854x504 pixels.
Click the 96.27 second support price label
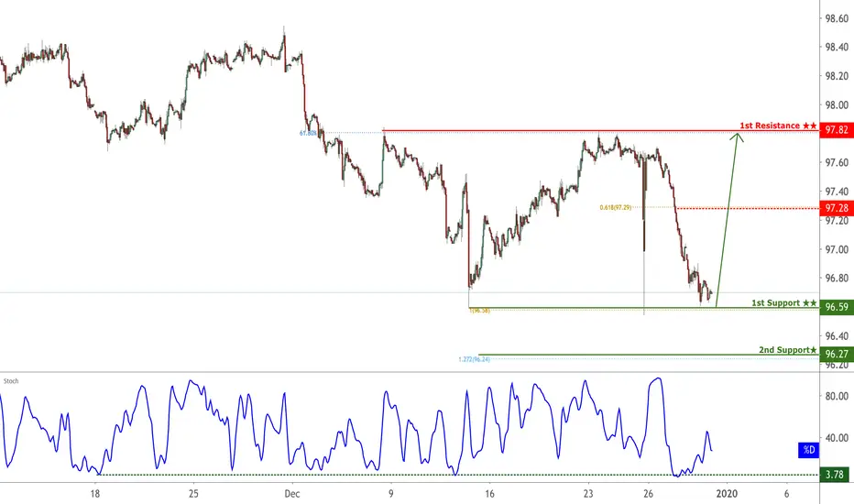coord(836,354)
